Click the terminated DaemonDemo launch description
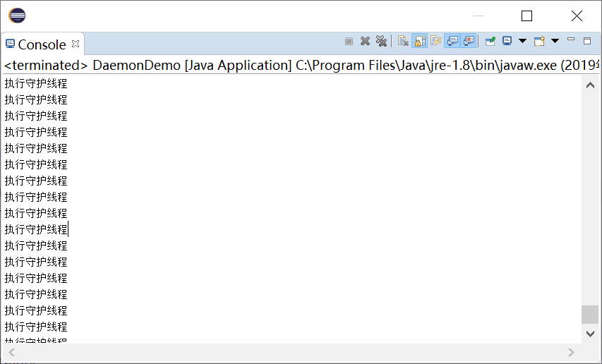This screenshot has width=602, height=364. pyautogui.click(x=301, y=65)
